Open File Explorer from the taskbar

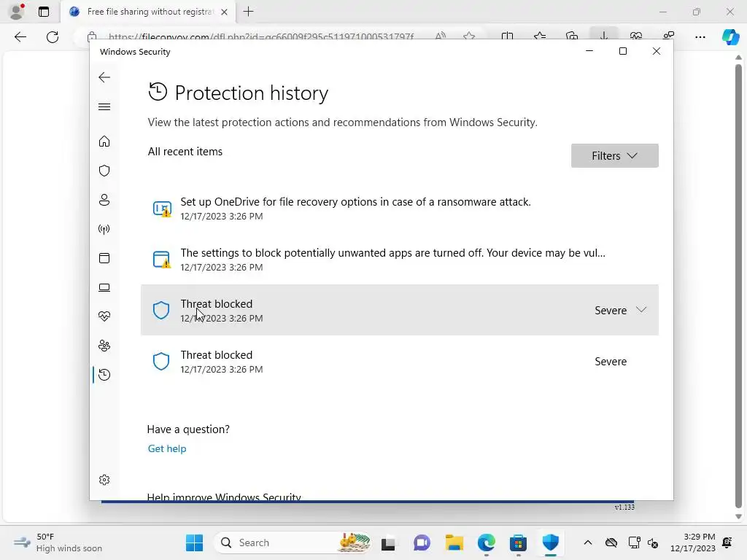click(x=454, y=542)
